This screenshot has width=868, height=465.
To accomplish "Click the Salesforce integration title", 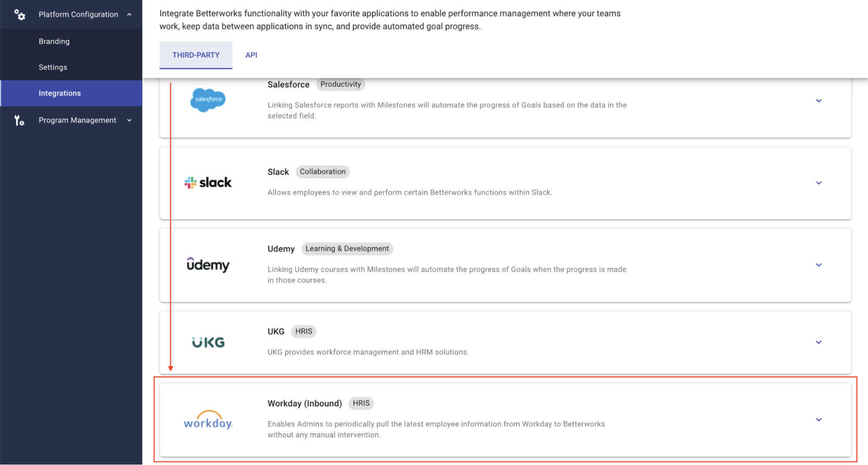I will click(288, 85).
